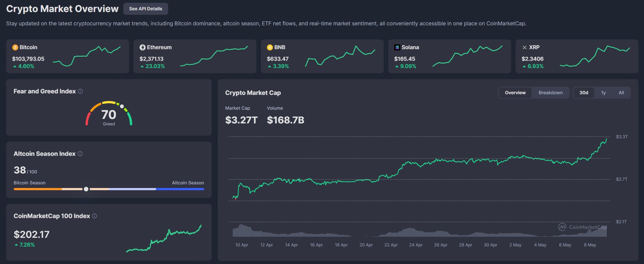The height and width of the screenshot is (264, 644).
Task: Click the volume bars under the chart
Action: pos(420,231)
